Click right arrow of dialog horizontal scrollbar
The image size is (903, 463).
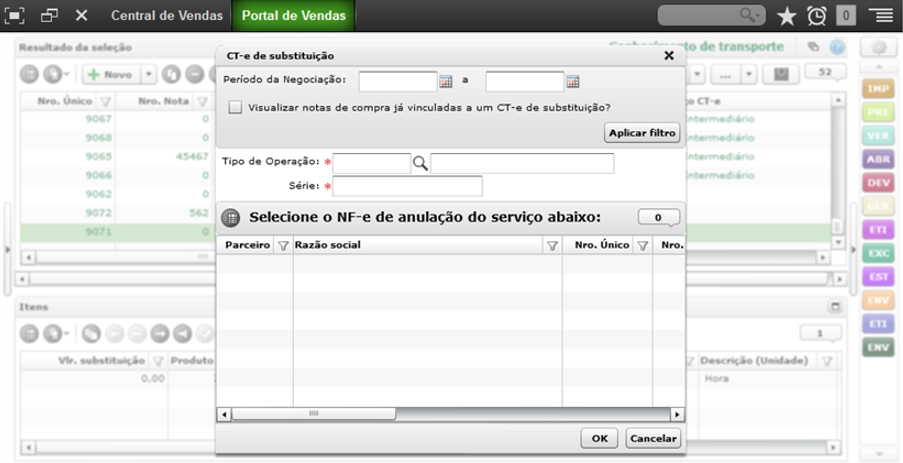(x=678, y=414)
